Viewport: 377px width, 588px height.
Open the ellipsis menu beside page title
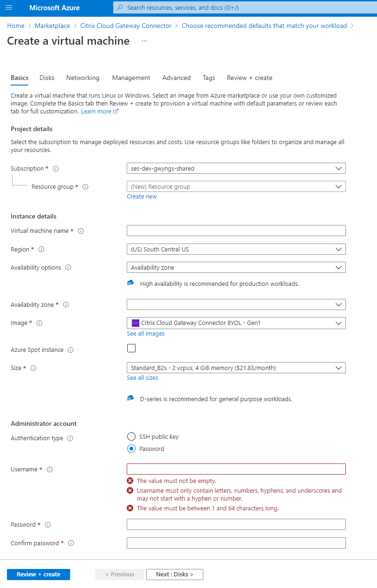[144, 41]
